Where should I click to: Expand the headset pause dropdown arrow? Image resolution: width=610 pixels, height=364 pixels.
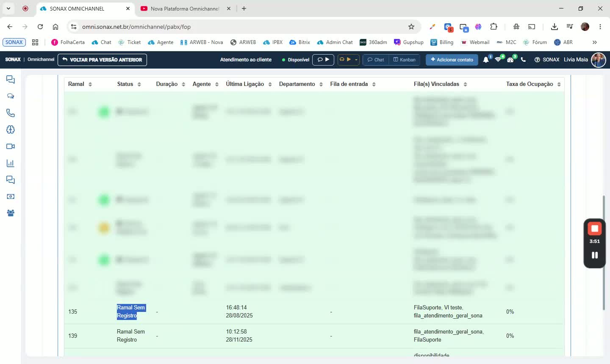(356, 60)
